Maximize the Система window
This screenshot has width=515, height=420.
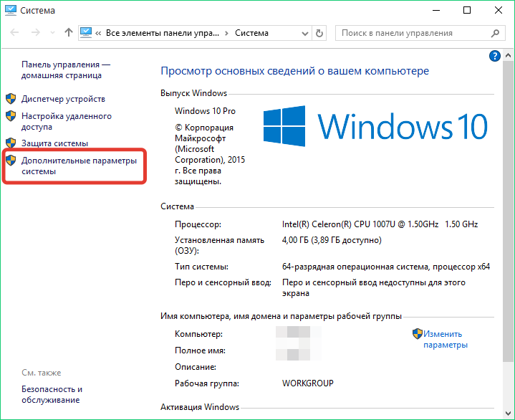(467, 10)
